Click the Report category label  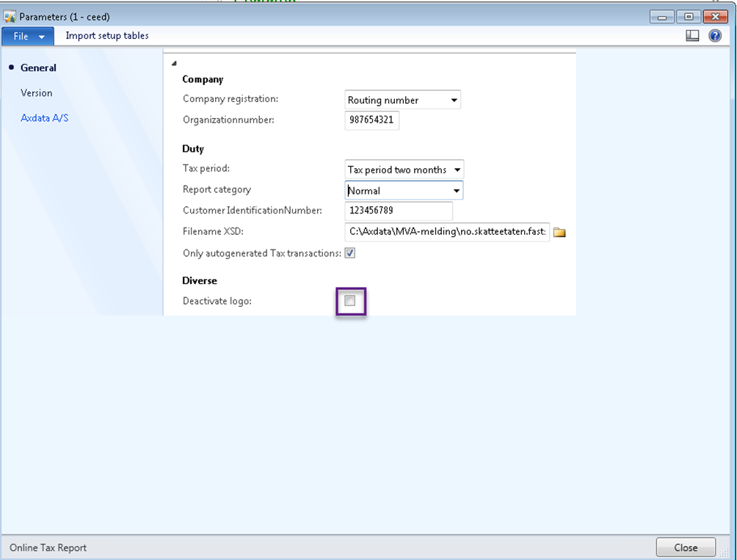pos(217,190)
